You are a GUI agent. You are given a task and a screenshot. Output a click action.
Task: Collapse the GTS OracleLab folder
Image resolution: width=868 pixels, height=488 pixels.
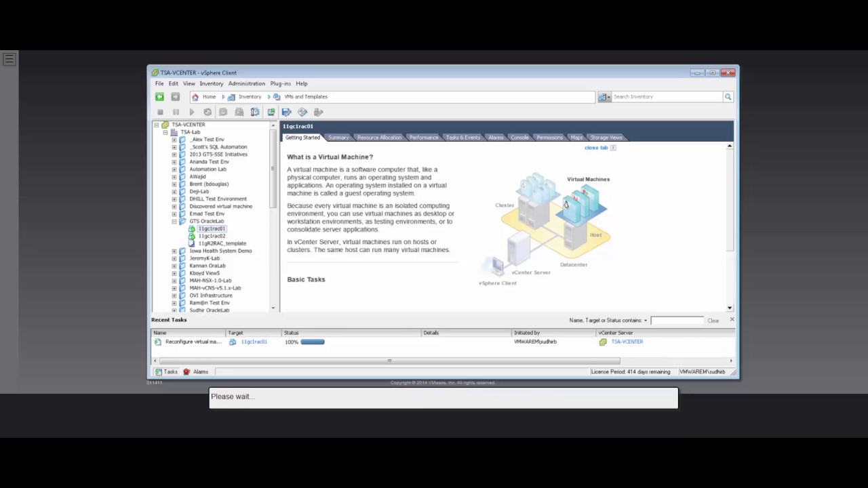[x=174, y=222]
